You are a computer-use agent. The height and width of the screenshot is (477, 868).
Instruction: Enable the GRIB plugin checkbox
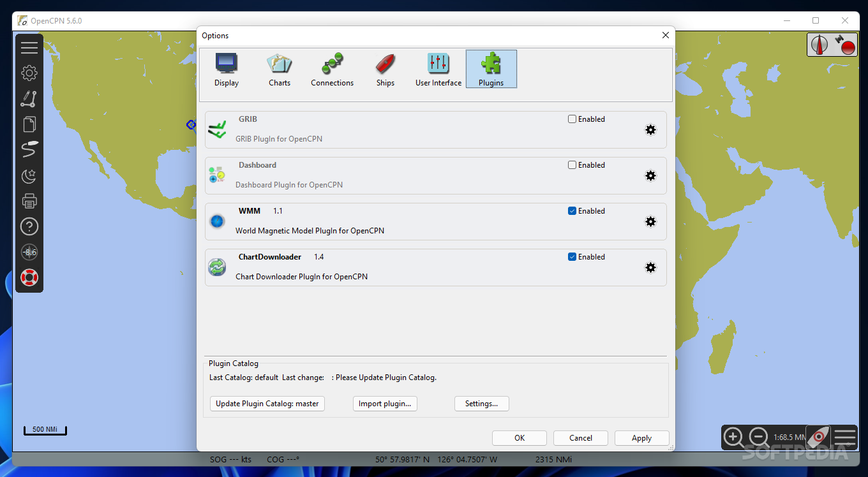point(572,119)
